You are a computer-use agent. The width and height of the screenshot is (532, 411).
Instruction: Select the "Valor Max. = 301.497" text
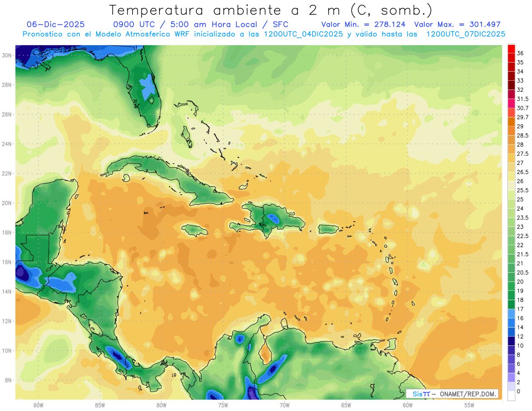click(458, 24)
